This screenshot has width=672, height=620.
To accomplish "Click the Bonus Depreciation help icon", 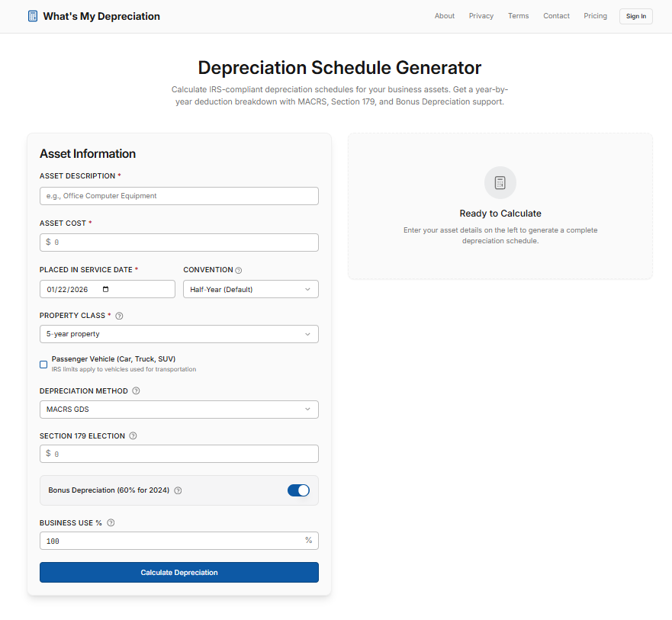I will coord(178,490).
